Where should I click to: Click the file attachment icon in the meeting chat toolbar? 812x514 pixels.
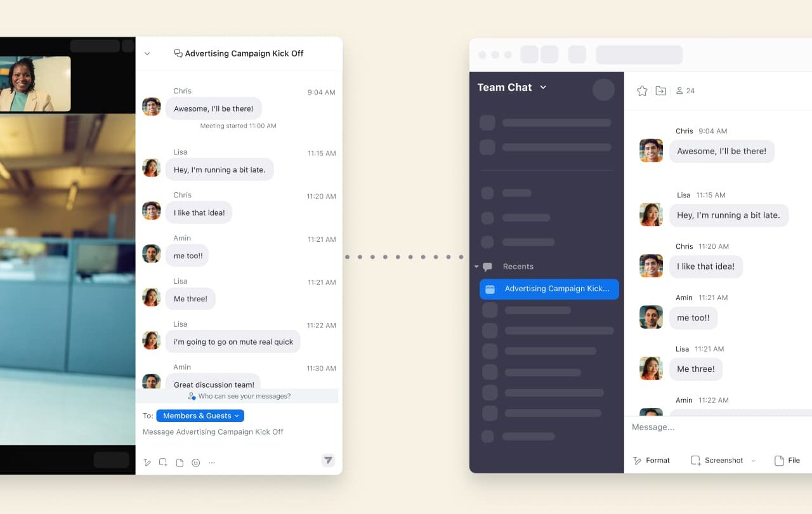180,463
